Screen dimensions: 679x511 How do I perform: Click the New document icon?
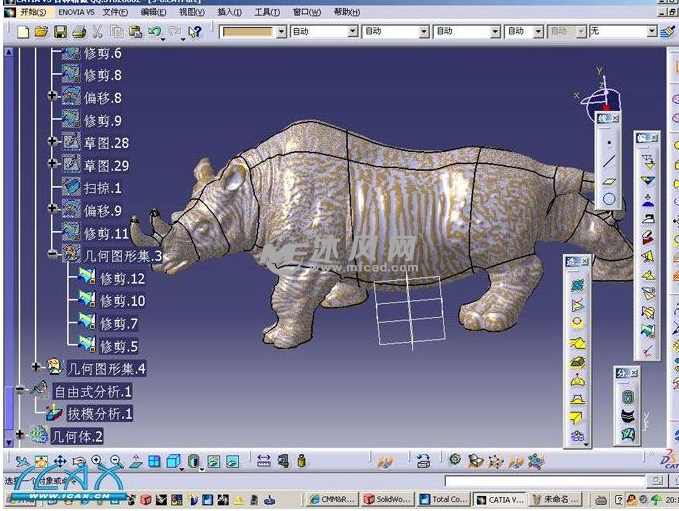coord(23,32)
